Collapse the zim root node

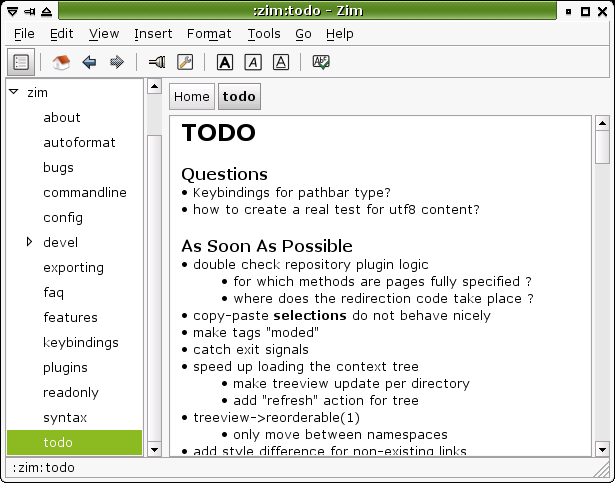(x=13, y=92)
